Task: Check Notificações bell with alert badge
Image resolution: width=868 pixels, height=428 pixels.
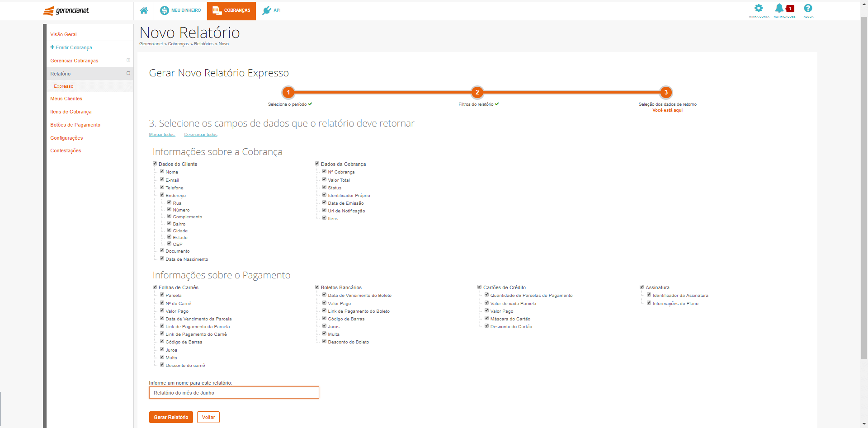Action: [x=783, y=8]
